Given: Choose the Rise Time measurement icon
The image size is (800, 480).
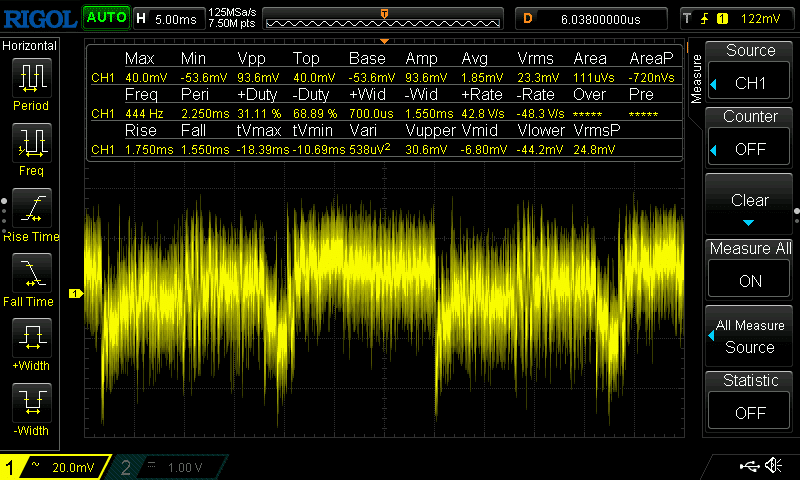Looking at the screenshot, I should click(x=33, y=208).
